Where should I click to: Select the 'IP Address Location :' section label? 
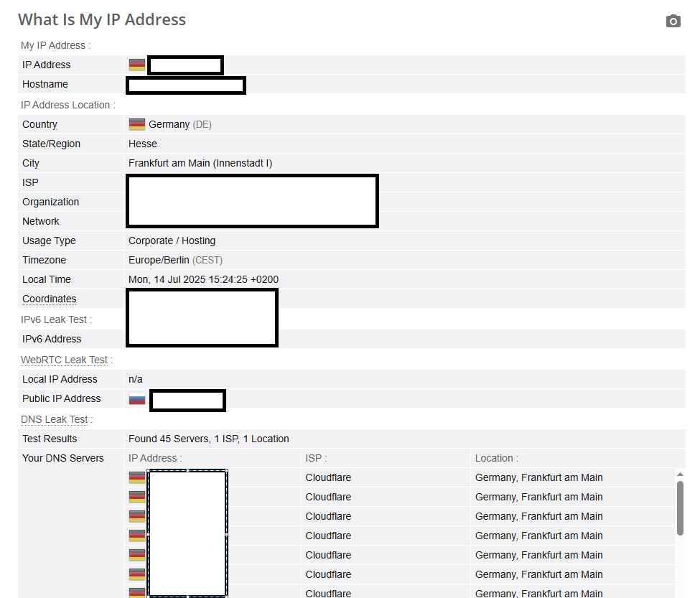pos(68,105)
